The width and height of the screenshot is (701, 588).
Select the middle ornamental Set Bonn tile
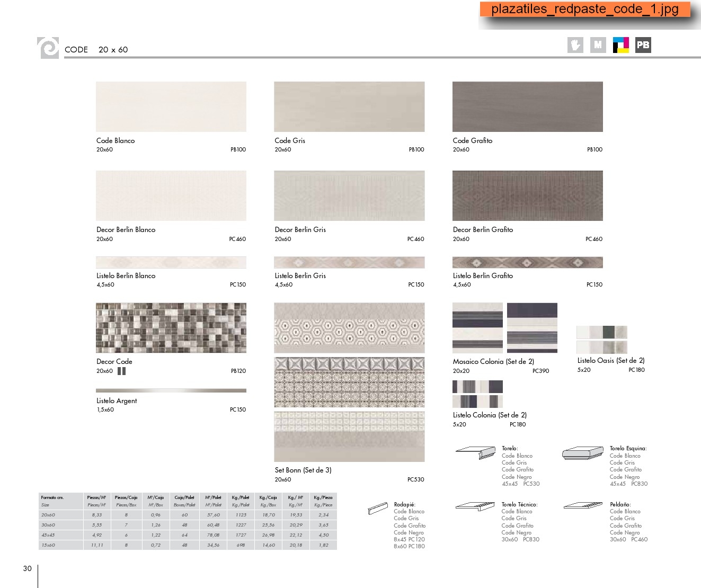[x=349, y=382]
